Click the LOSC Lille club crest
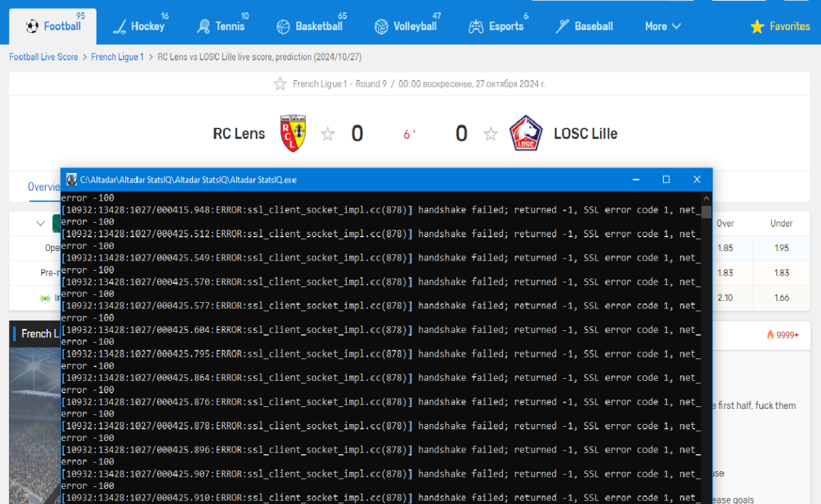The height and width of the screenshot is (504, 821). coord(526,133)
